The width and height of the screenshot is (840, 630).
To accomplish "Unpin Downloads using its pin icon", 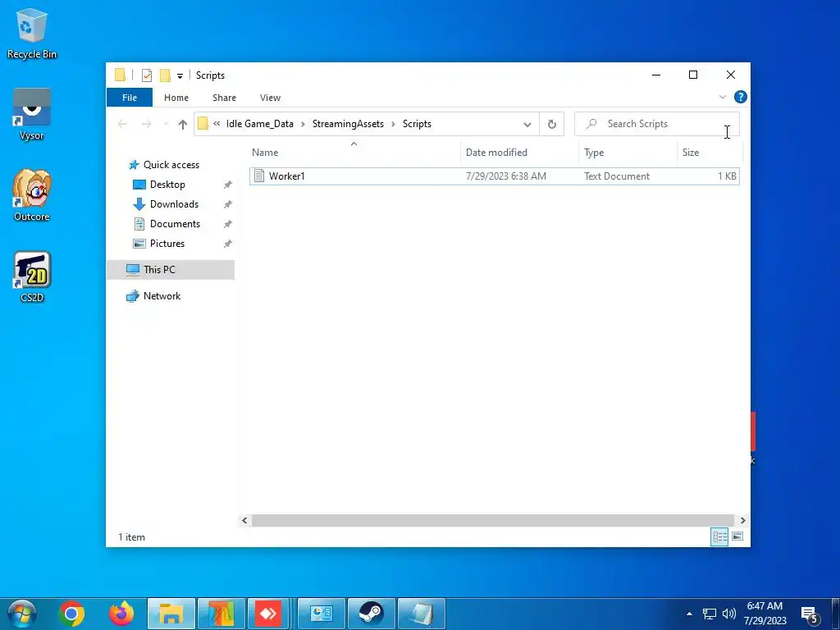I will 228,204.
